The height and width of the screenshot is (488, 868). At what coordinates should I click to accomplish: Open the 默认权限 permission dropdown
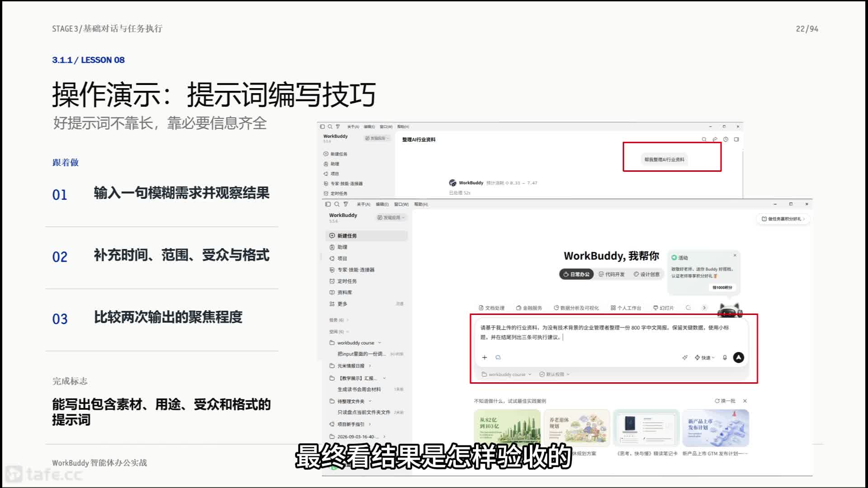pyautogui.click(x=555, y=374)
